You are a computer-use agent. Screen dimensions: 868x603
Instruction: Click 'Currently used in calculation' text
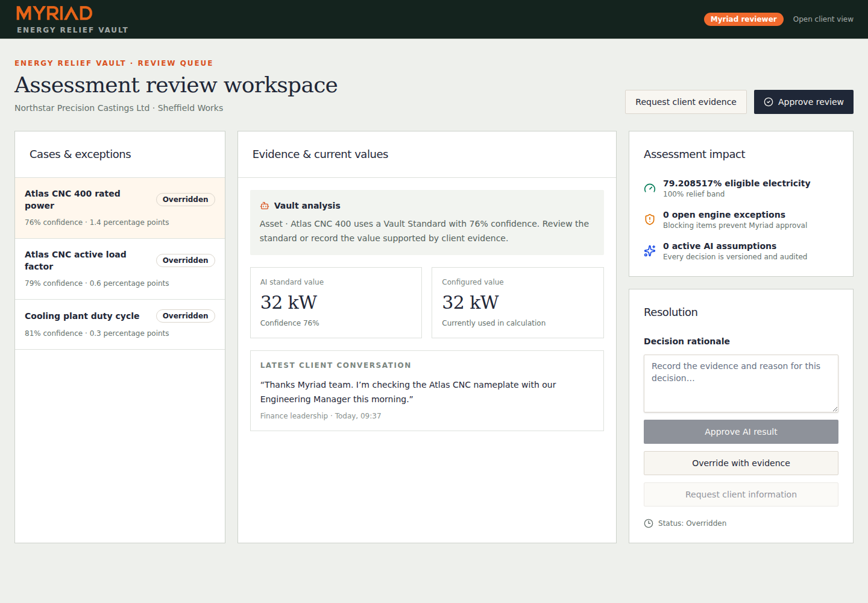[x=494, y=323]
